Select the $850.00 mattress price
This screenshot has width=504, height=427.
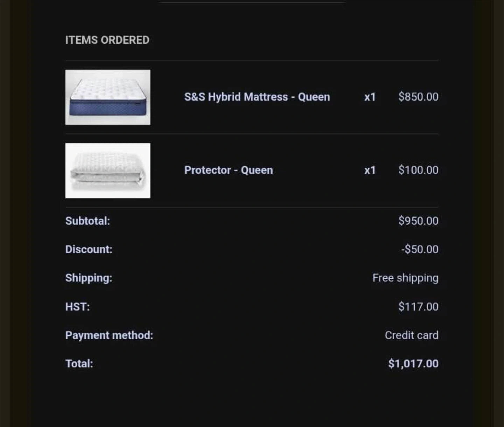point(418,97)
